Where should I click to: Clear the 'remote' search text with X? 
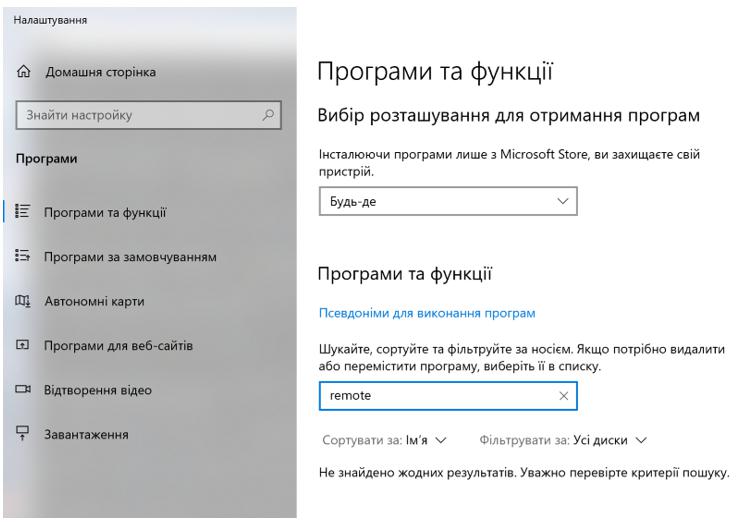click(563, 396)
